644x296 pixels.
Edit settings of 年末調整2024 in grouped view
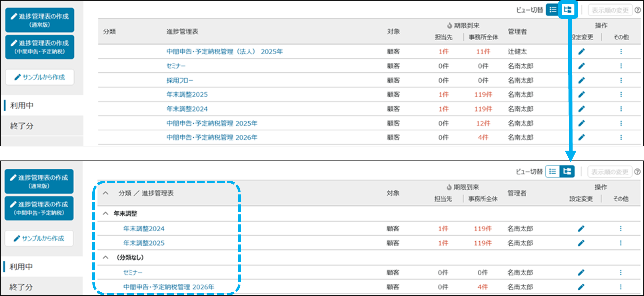click(581, 229)
